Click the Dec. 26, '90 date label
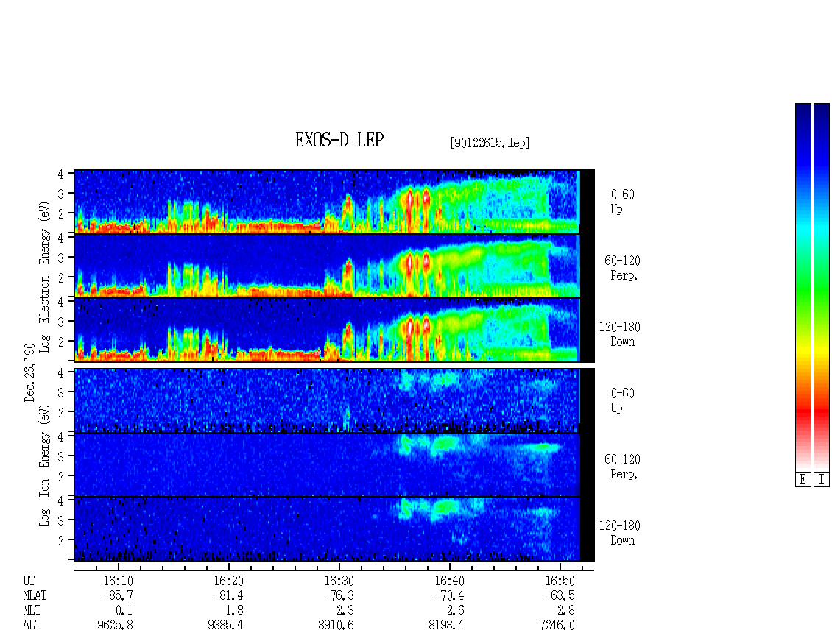Screen dimensions: 832x644 point(29,372)
